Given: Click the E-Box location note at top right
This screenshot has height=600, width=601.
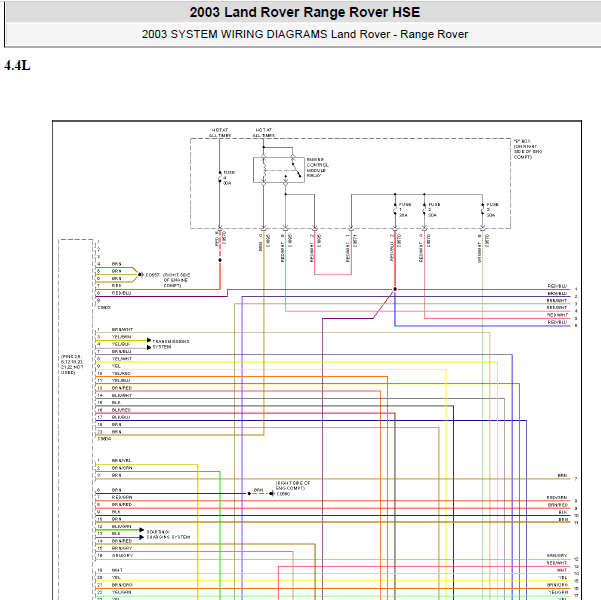Looking at the screenshot, I should [x=528, y=149].
